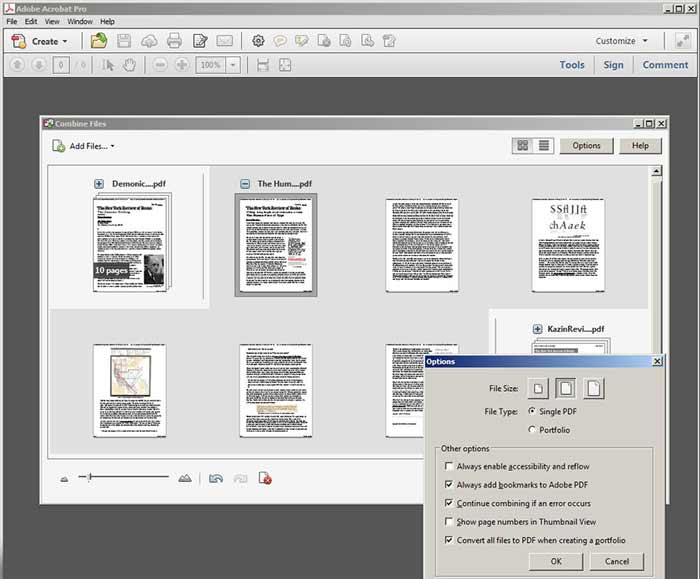700x579 pixels.
Task: Open the View menu
Action: pos(52,21)
